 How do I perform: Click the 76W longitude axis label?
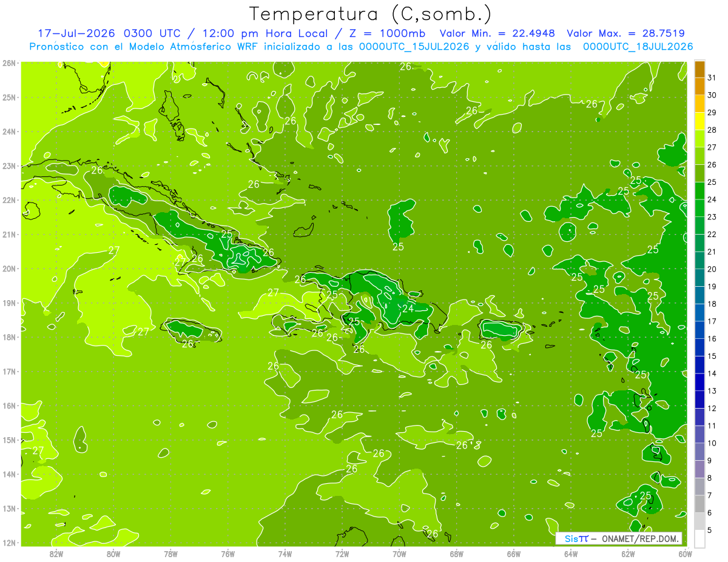[228, 554]
